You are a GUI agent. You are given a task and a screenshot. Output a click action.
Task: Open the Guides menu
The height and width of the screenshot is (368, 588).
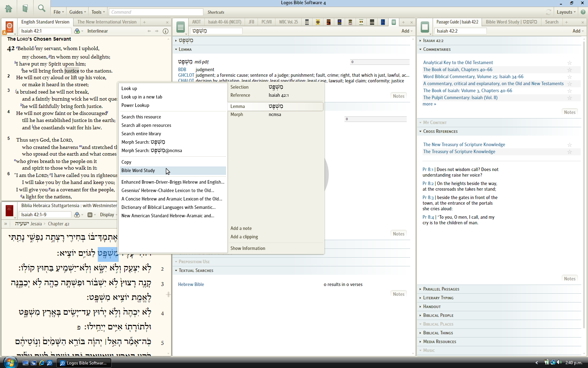(77, 12)
